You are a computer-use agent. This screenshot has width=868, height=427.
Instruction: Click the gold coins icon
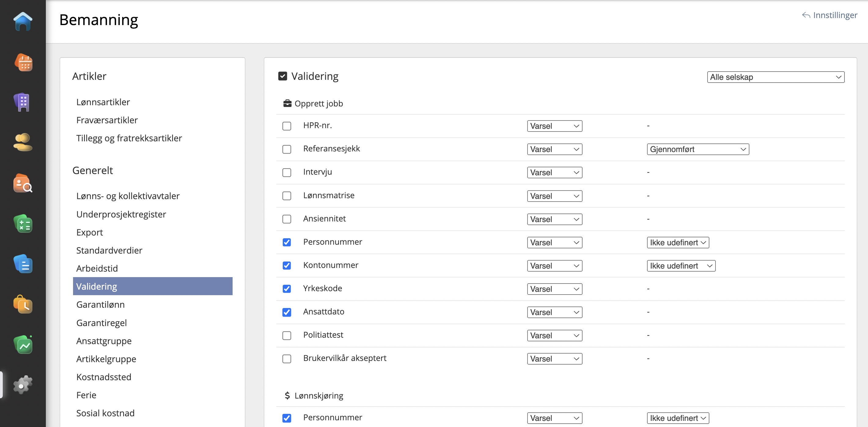23,142
